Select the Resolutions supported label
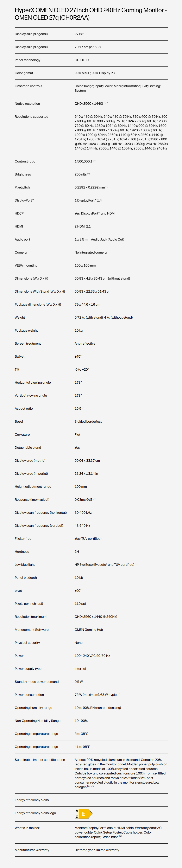This screenshot has height=868, width=182. (x=31, y=117)
